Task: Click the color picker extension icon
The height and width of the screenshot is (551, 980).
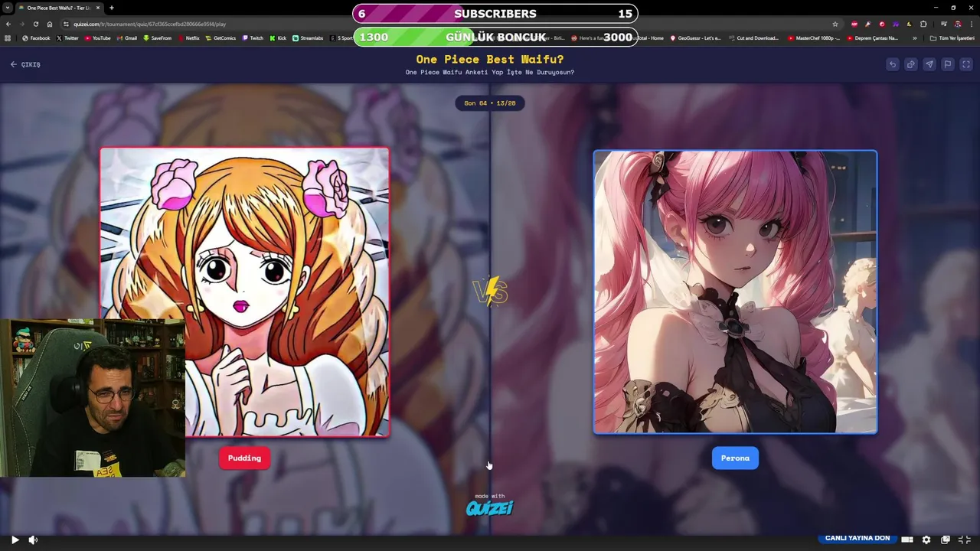Action: pyautogui.click(x=868, y=24)
